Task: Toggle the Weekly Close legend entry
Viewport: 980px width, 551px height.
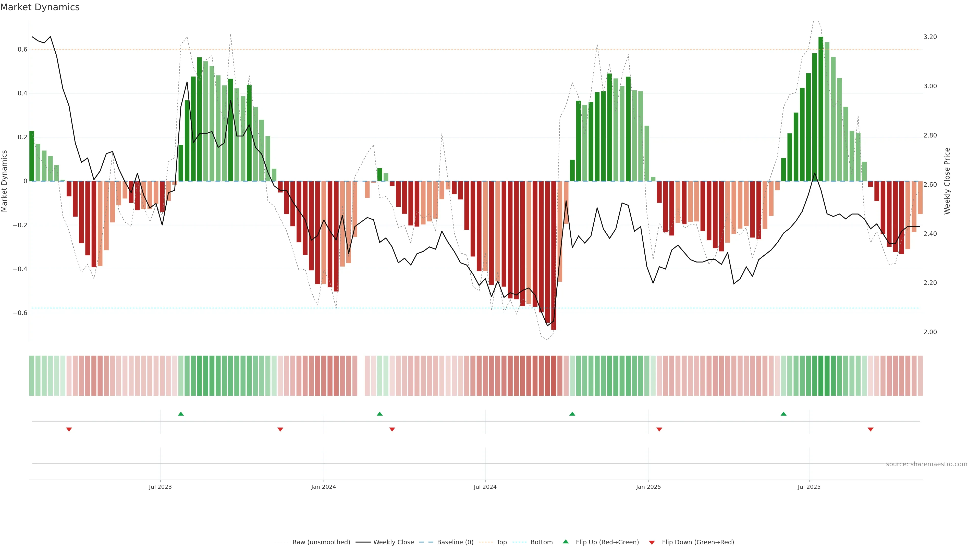Action: [393, 542]
